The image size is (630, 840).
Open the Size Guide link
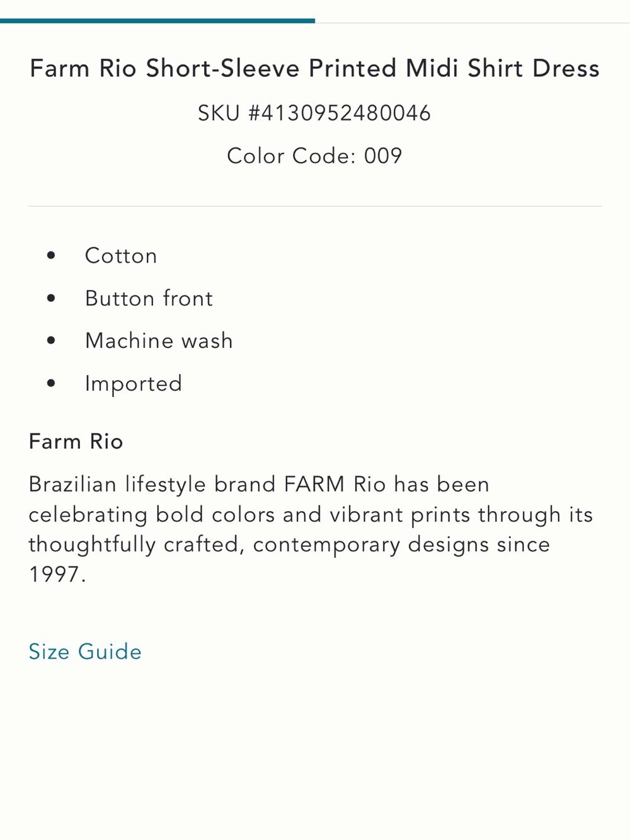[85, 652]
